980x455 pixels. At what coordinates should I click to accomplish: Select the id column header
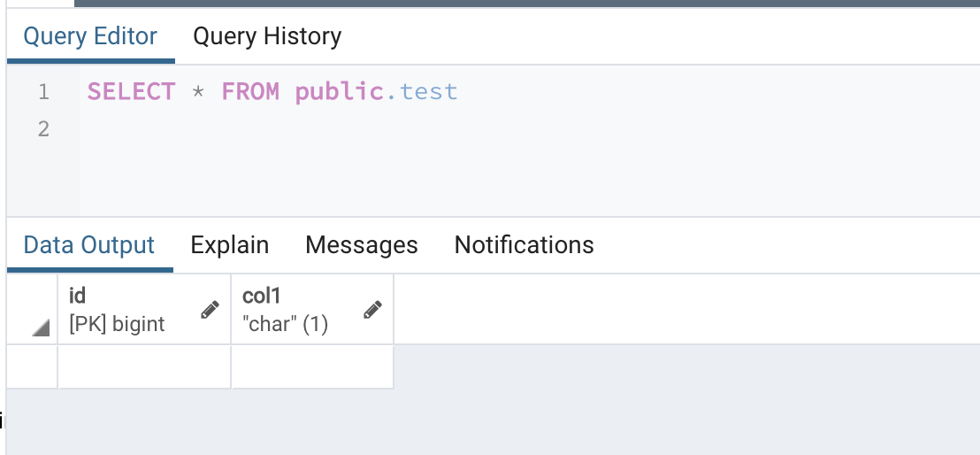(x=124, y=309)
